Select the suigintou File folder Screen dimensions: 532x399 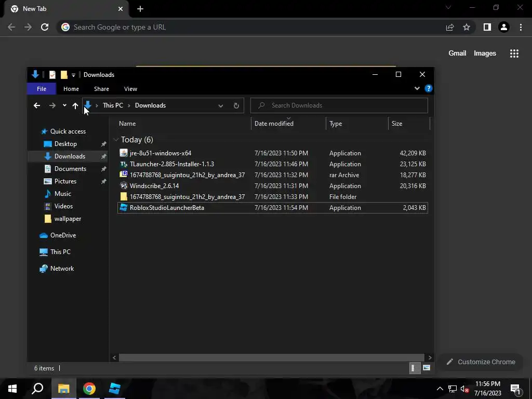pyautogui.click(x=272, y=196)
